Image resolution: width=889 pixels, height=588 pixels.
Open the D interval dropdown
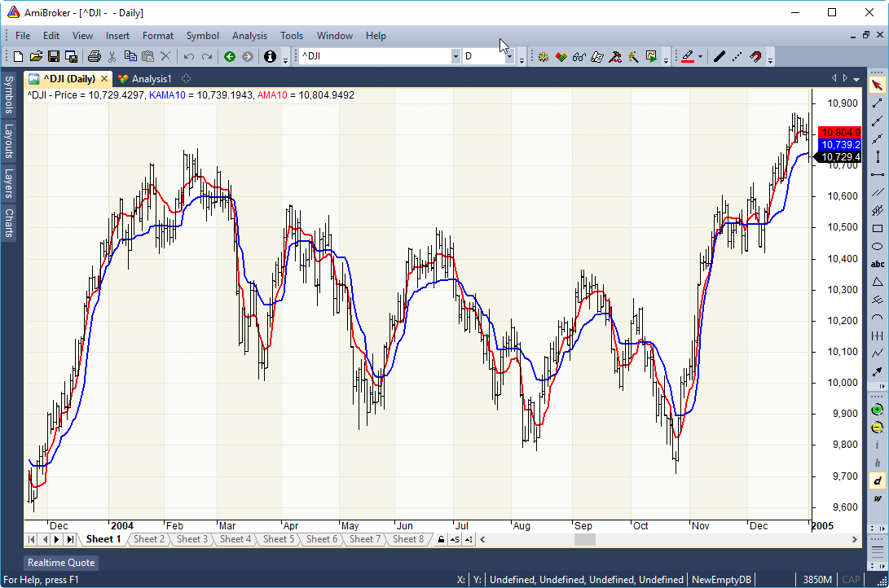(x=509, y=56)
